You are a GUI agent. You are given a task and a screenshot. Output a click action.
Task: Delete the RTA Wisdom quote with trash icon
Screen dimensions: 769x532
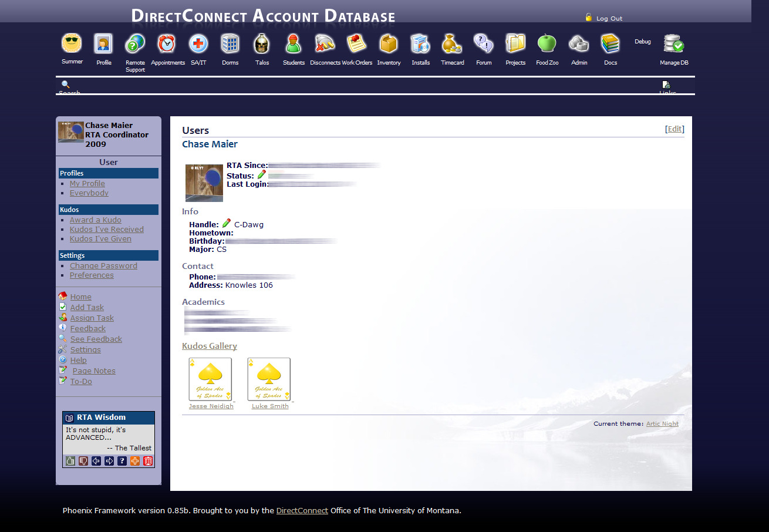[148, 461]
